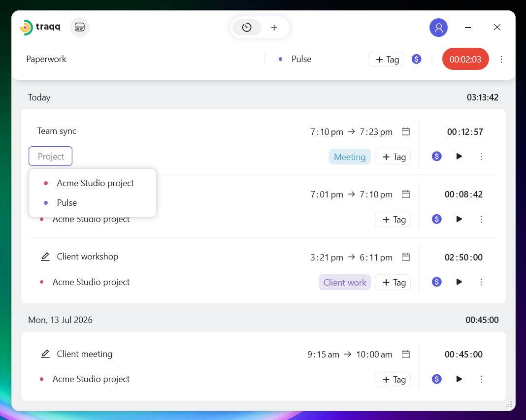This screenshot has width=526, height=420.
Task: Edit Team sync start time 7:10 pm
Action: 327,132
